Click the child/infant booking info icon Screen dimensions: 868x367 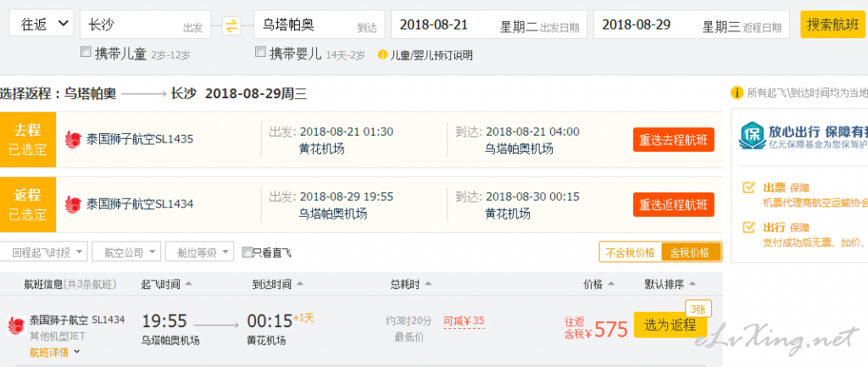(382, 55)
